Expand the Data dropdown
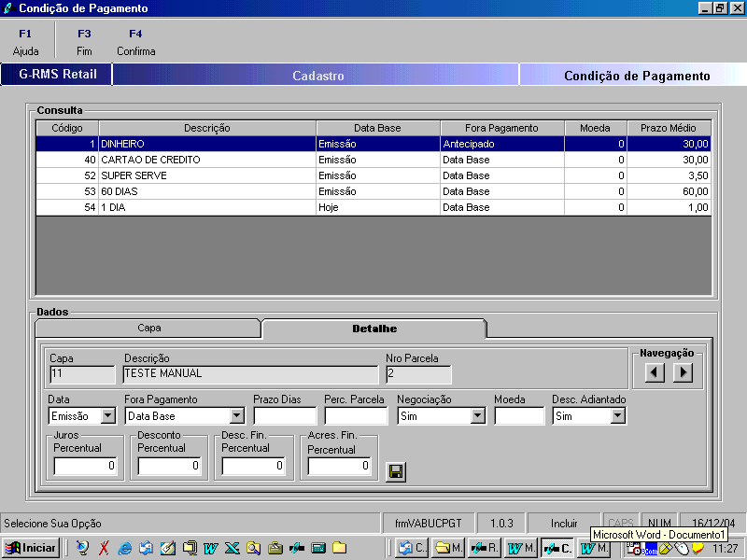 tap(108, 416)
